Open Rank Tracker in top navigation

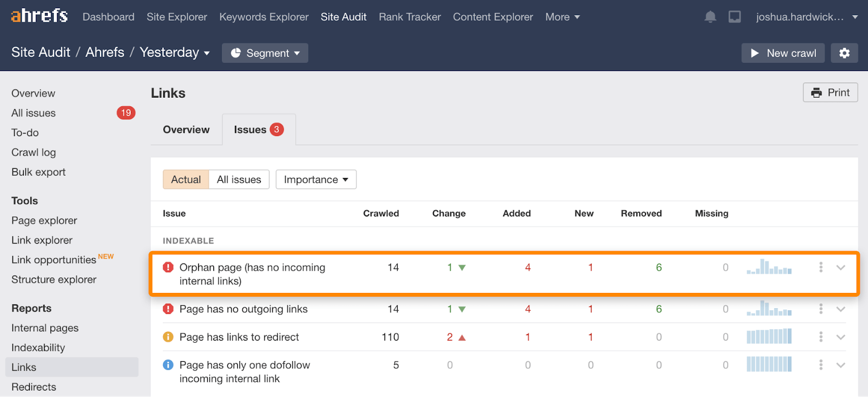(410, 17)
